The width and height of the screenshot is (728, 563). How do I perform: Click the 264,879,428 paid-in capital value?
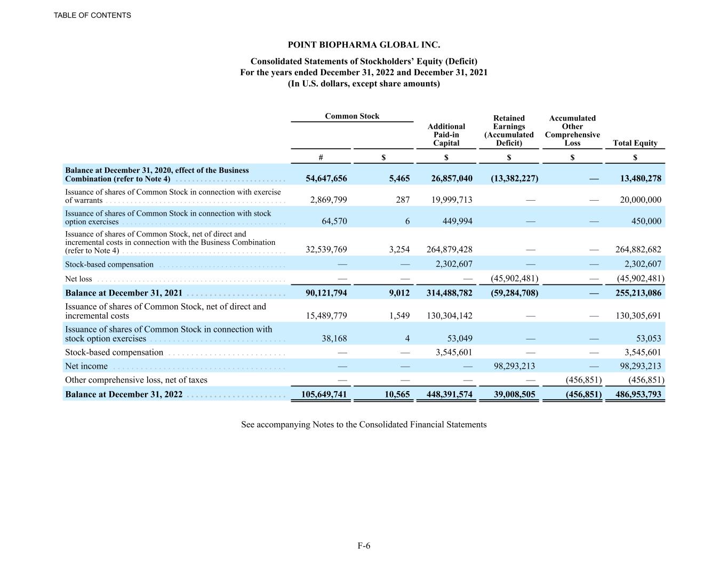coord(449,249)
